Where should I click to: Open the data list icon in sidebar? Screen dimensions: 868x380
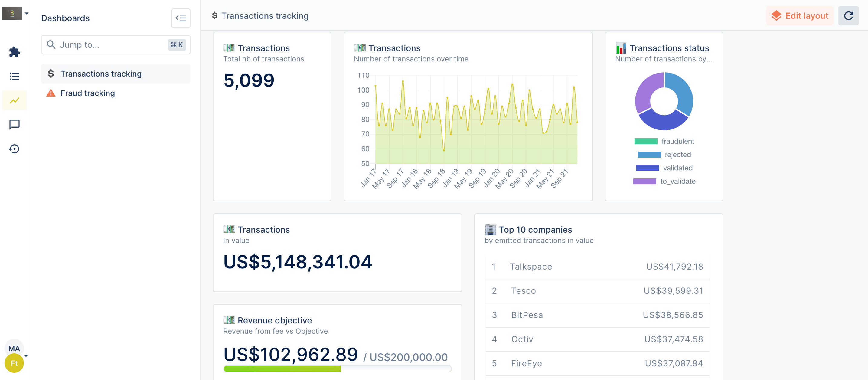[x=14, y=76]
